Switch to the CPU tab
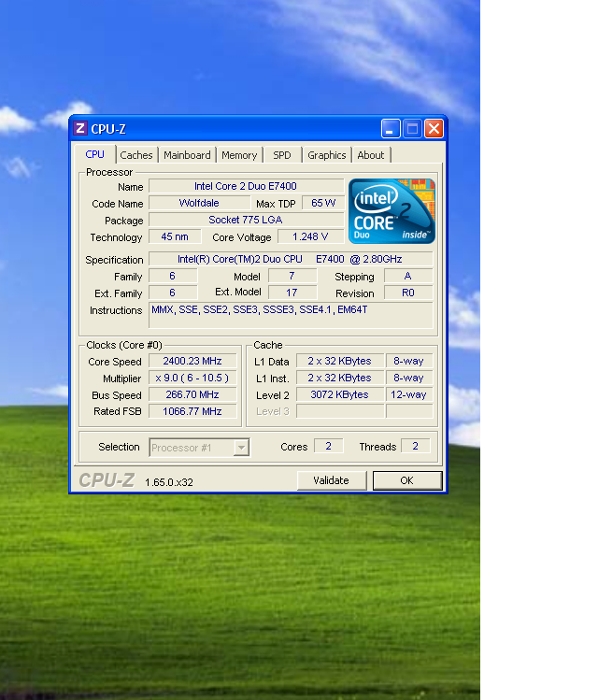This screenshot has height=700, width=598. point(94,154)
